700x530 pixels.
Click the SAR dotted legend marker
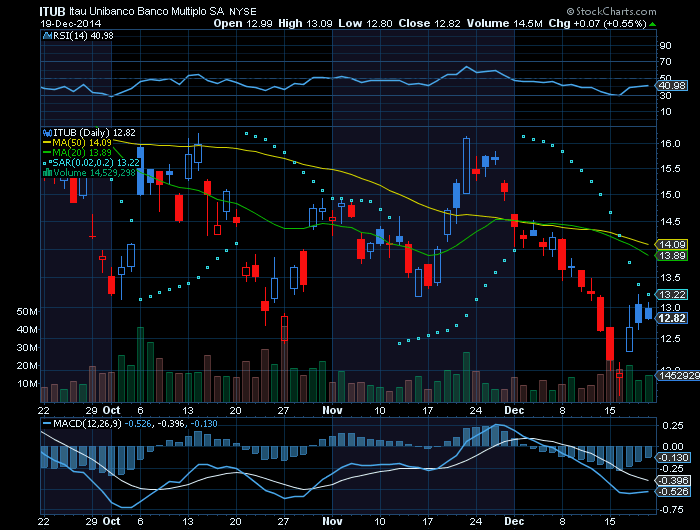pos(47,163)
